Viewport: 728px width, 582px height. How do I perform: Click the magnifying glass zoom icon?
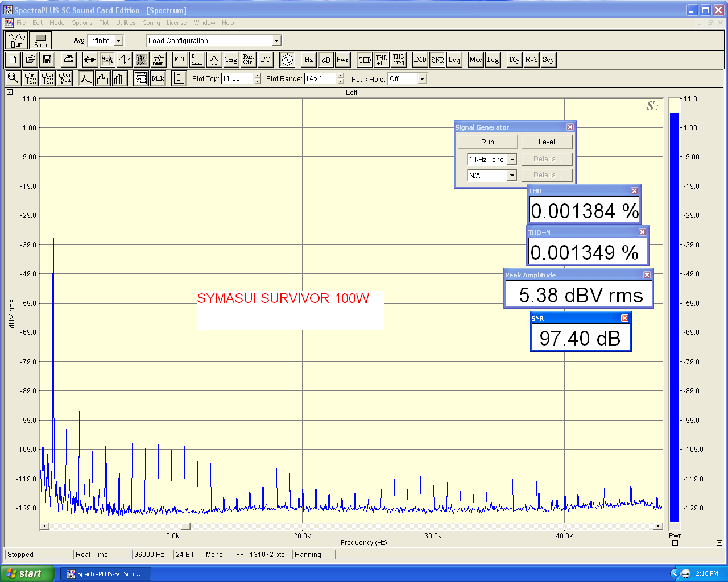(13, 78)
